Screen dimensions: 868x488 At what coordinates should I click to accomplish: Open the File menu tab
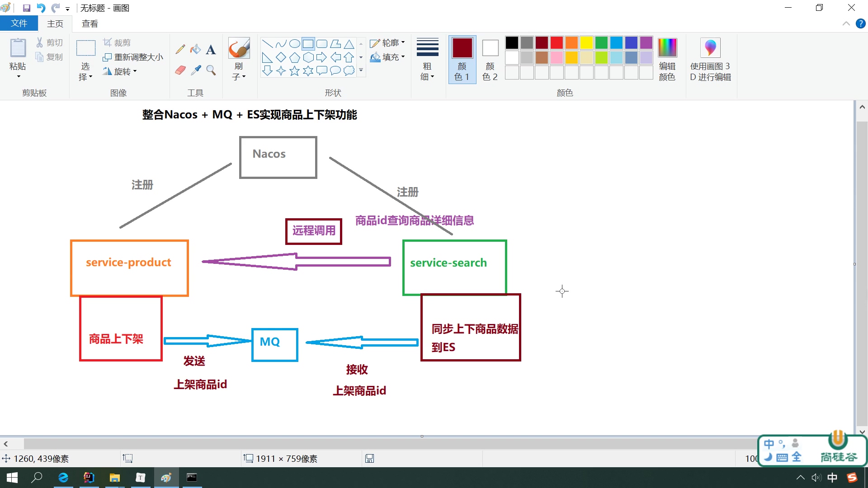19,23
